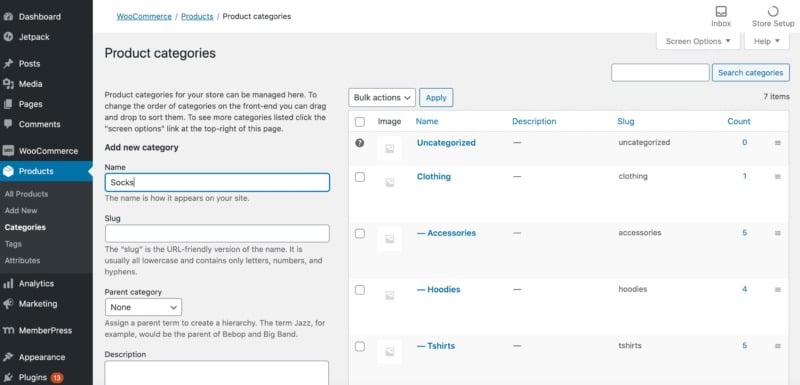Image resolution: width=800 pixels, height=385 pixels.
Task: Sort the table by Slug column
Action: [626, 121]
